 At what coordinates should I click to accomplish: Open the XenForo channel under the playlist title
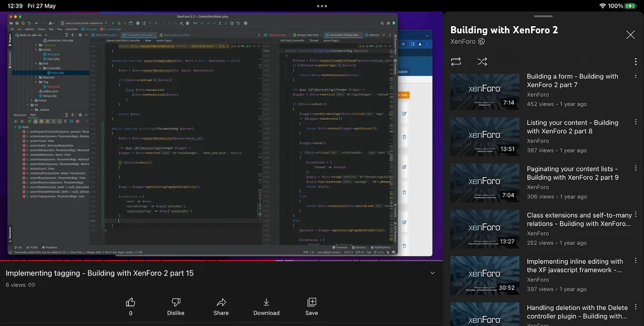tap(463, 41)
